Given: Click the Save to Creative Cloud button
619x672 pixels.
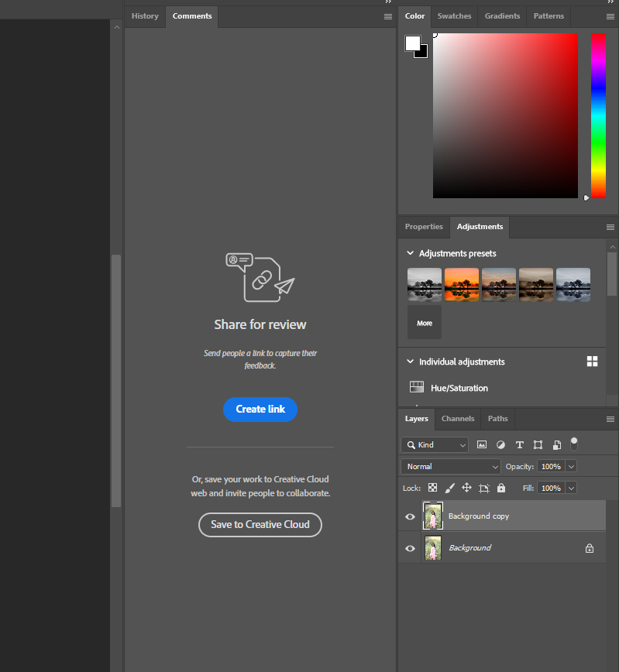Looking at the screenshot, I should coord(260,525).
